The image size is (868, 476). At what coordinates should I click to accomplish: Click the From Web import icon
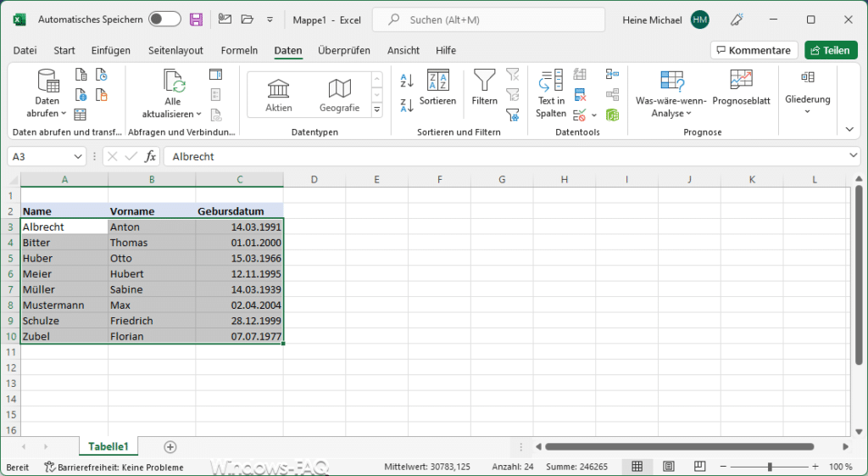[x=81, y=95]
